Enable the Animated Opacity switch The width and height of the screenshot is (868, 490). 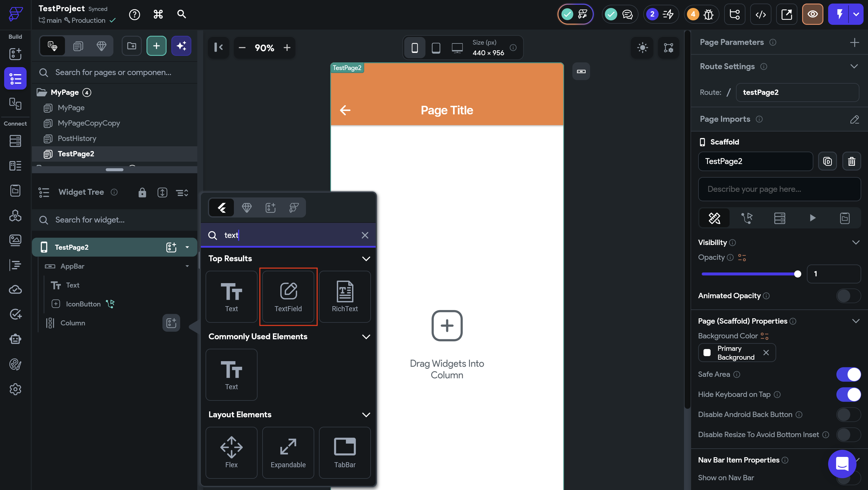coord(848,296)
